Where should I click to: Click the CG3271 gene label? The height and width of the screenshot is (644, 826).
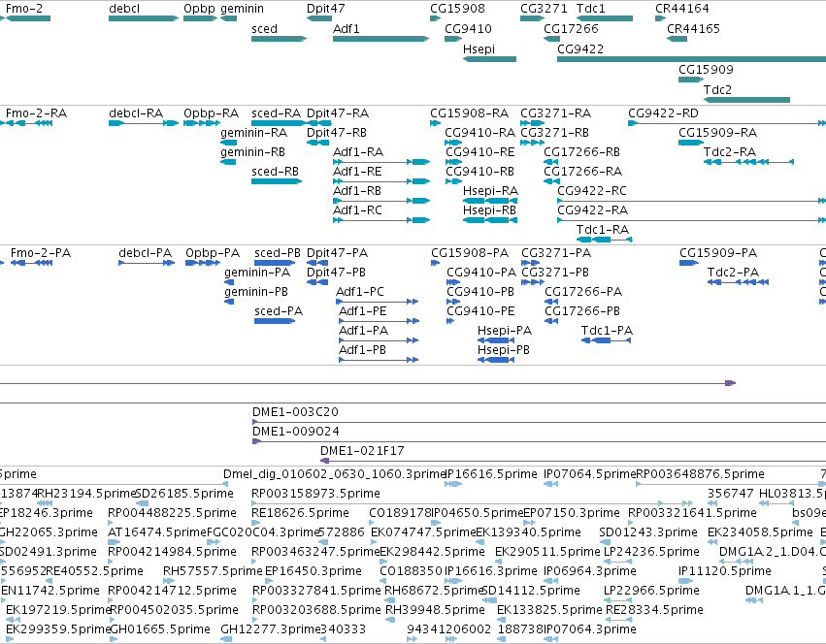click(544, 9)
